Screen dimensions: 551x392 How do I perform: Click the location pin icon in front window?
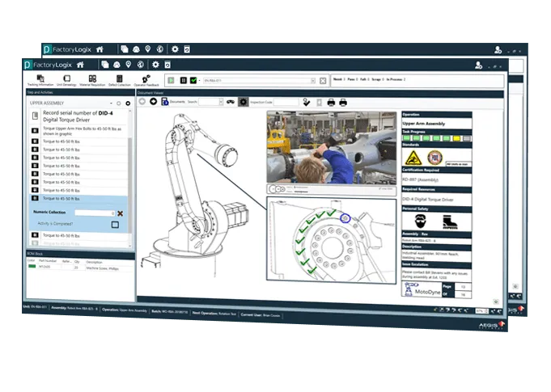(129, 64)
